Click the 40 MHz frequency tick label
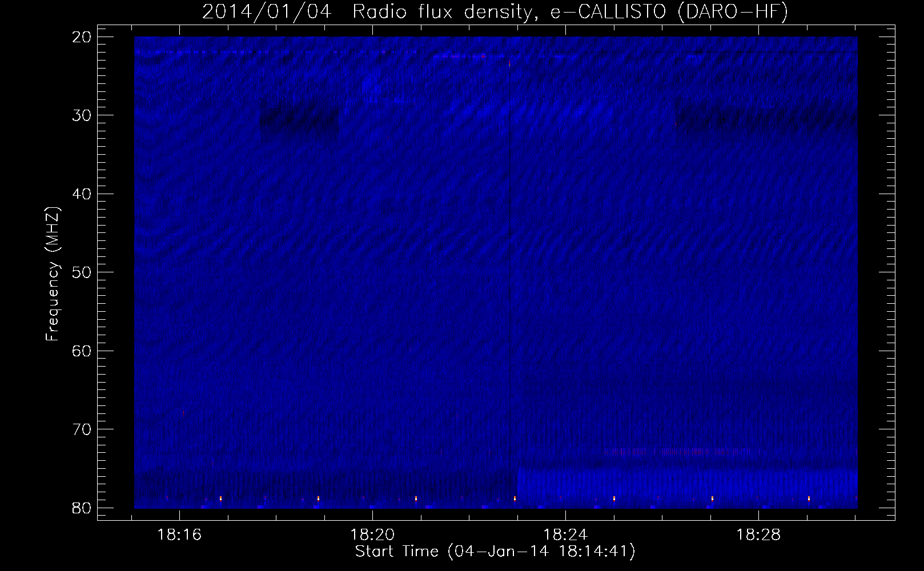The width and height of the screenshot is (924, 571). [82, 194]
